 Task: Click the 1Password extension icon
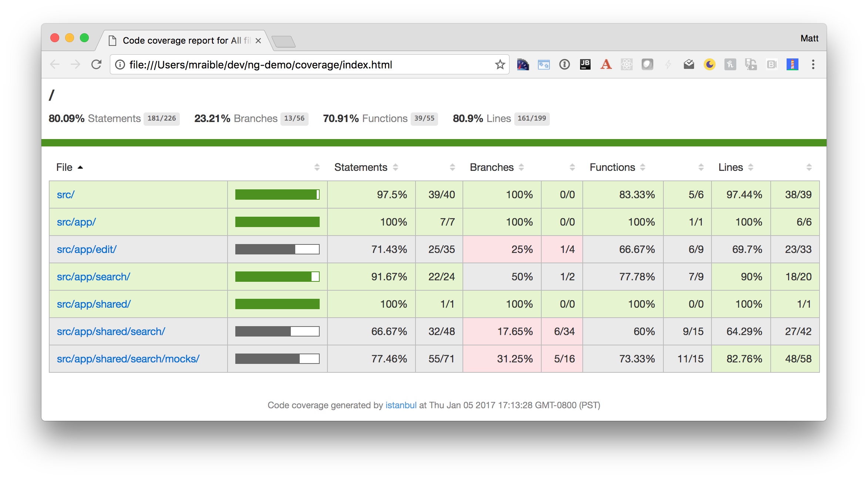pyautogui.click(x=564, y=65)
